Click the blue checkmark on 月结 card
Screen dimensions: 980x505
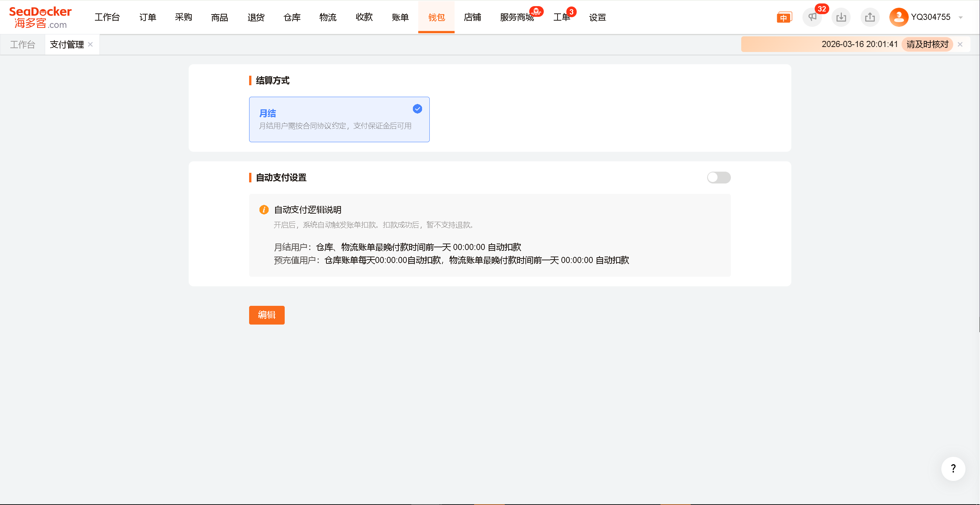coord(417,109)
